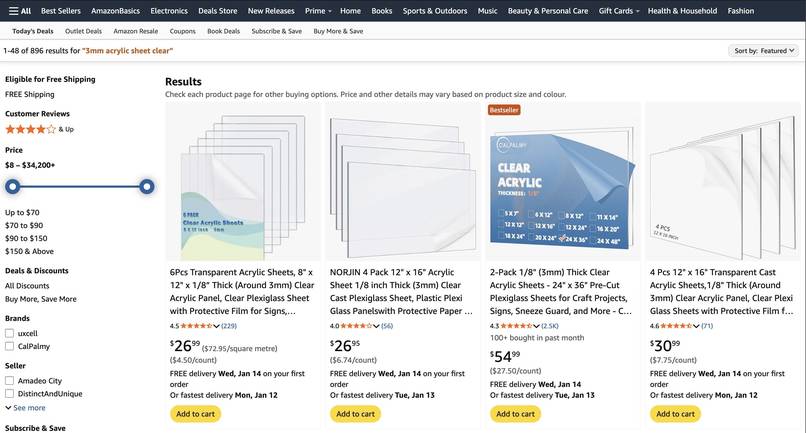This screenshot has height=433, width=806.
Task: Check the Amadeo City seller checkbox
Action: tap(9, 381)
